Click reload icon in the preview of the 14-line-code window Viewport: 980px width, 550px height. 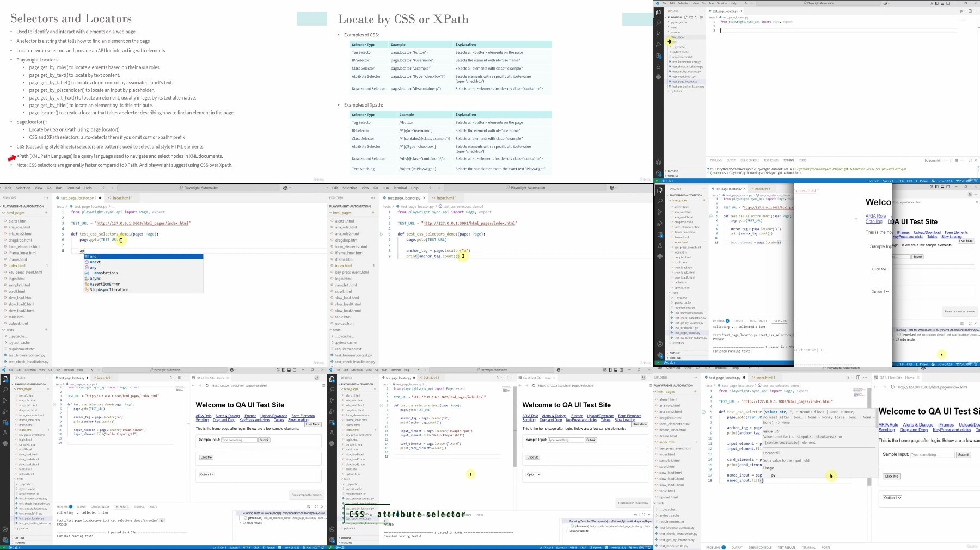pyautogui.click(x=207, y=386)
